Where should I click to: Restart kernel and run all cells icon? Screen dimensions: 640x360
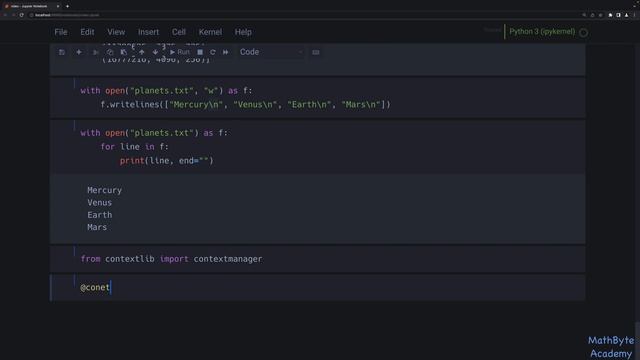tap(226, 52)
